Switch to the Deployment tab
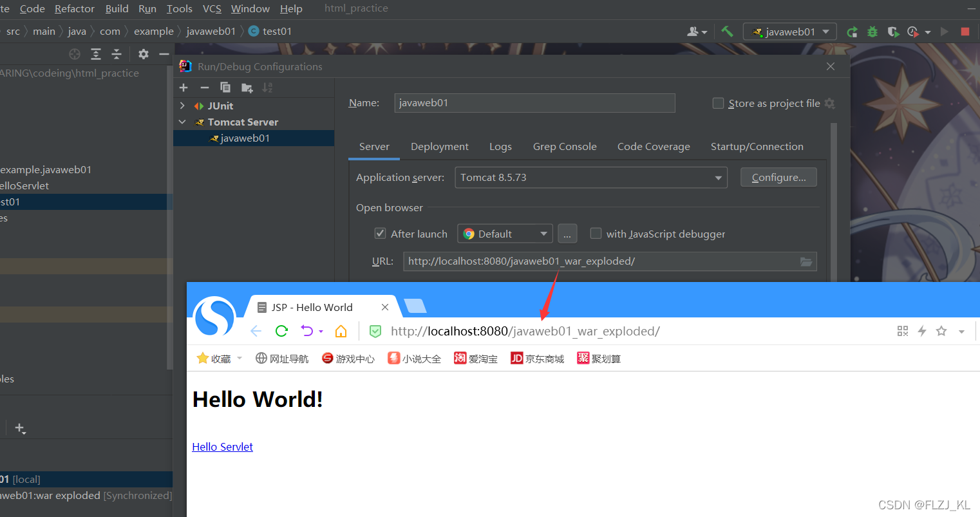Screen dimensions: 980x517 click(440, 147)
